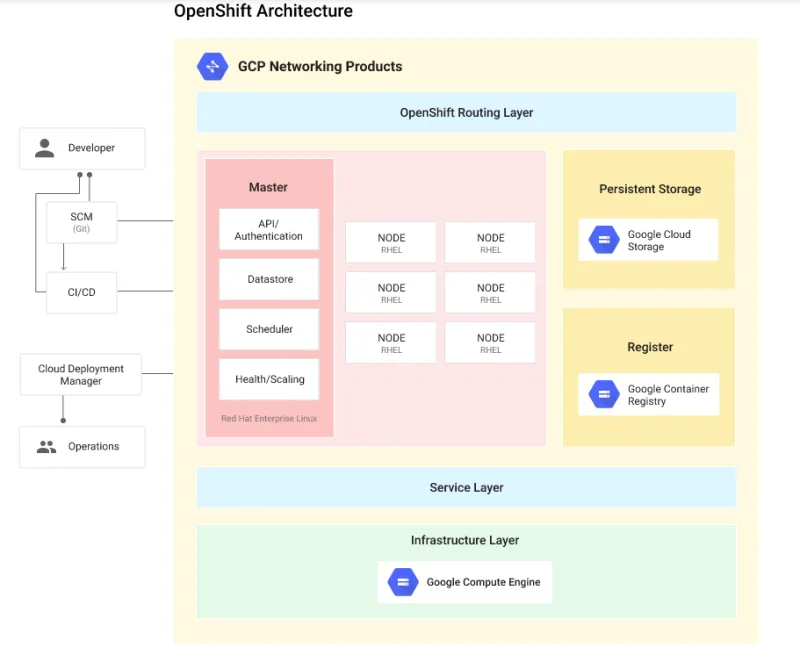
Task: Click the Operations people group icon
Action: (46, 447)
